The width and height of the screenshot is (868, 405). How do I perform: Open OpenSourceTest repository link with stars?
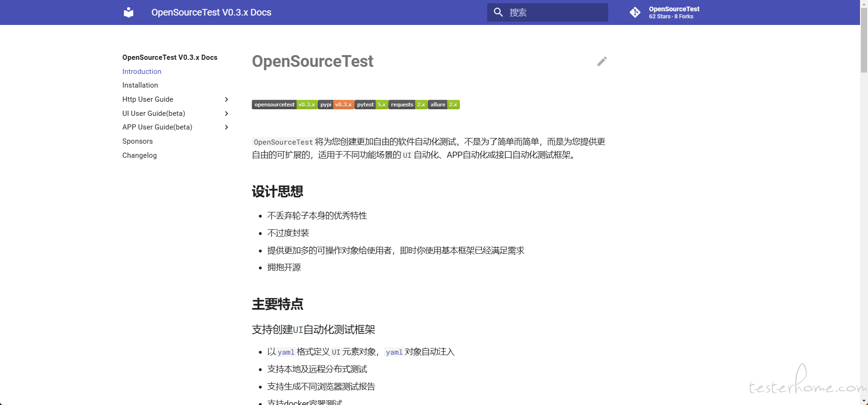pos(665,12)
